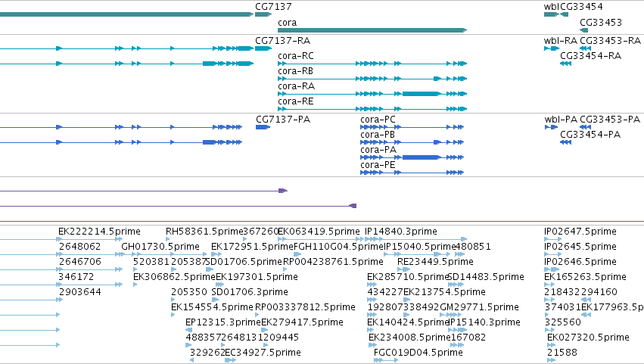Select the CG33454-PA protein label
Image resolution: width=644 pixels, height=364 pixels.
[590, 135]
